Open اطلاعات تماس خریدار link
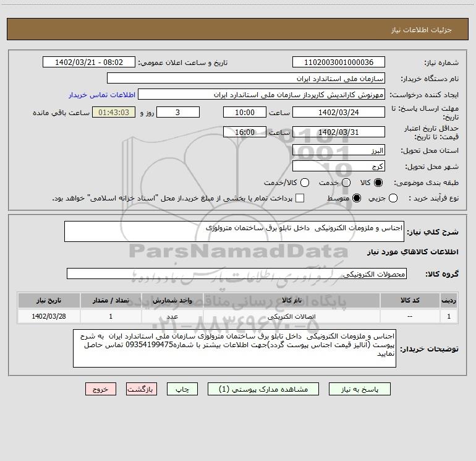Image resolution: width=476 pixels, height=461 pixels. [x=102, y=95]
